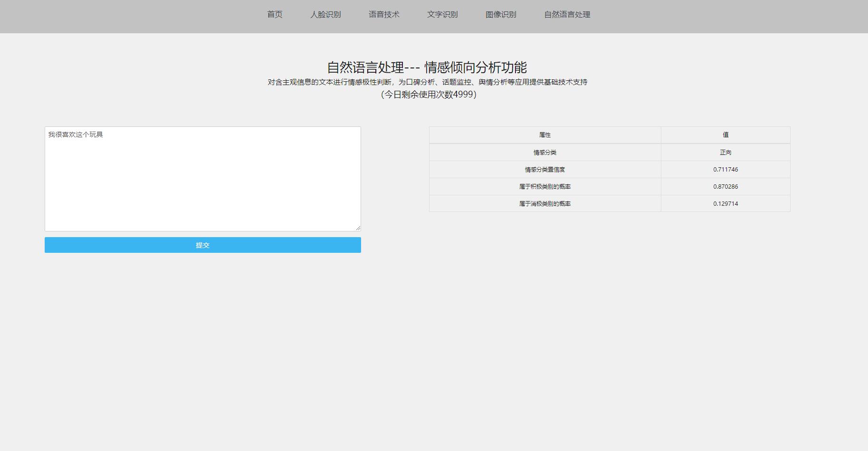
Task: Click the 属于积极类别的概率 label cell
Action: click(x=545, y=186)
